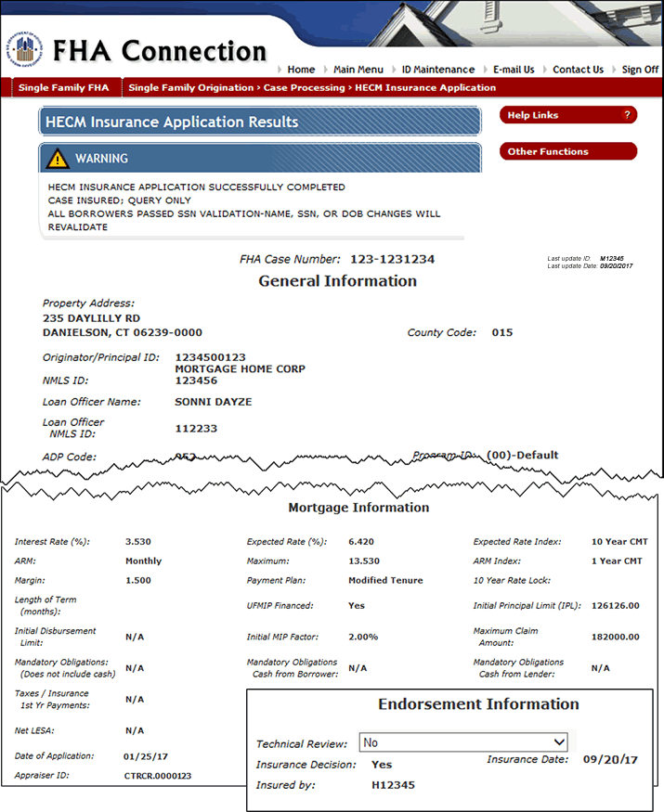
Task: Click Maximum value 13.530
Action: pyautogui.click(x=364, y=561)
